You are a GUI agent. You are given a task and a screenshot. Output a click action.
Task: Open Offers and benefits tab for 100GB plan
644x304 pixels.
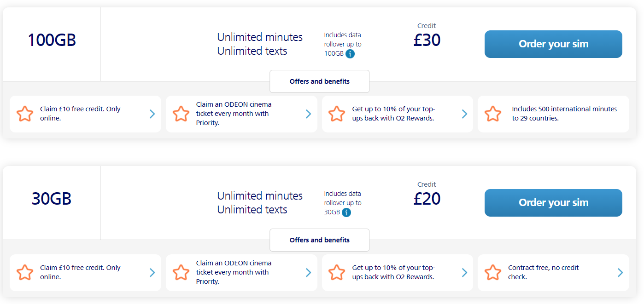click(x=319, y=81)
